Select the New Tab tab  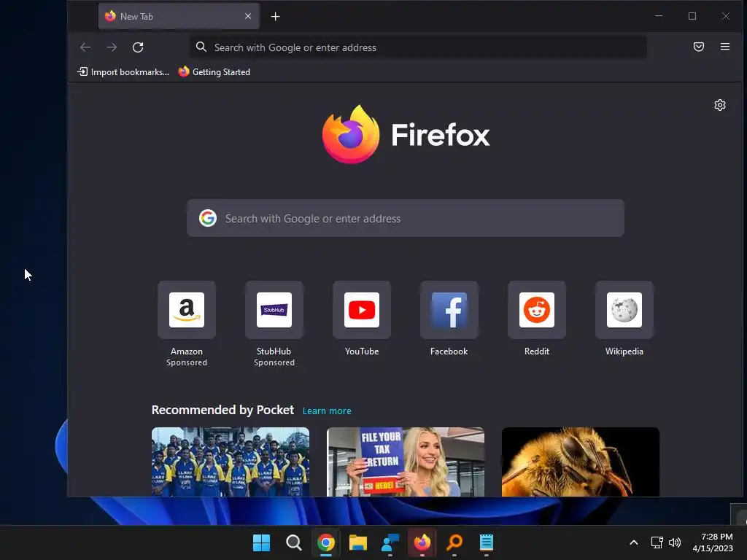(x=179, y=16)
